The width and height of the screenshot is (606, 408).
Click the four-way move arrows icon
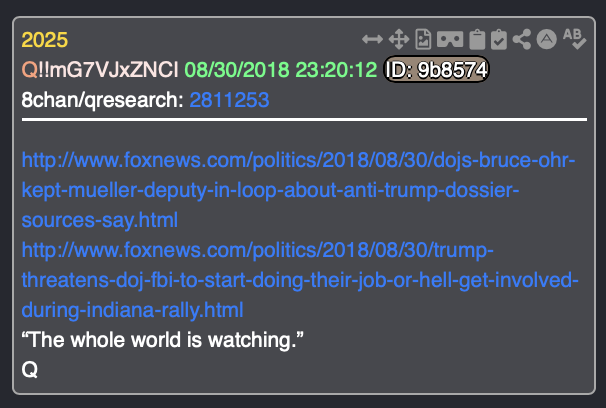tap(399, 39)
